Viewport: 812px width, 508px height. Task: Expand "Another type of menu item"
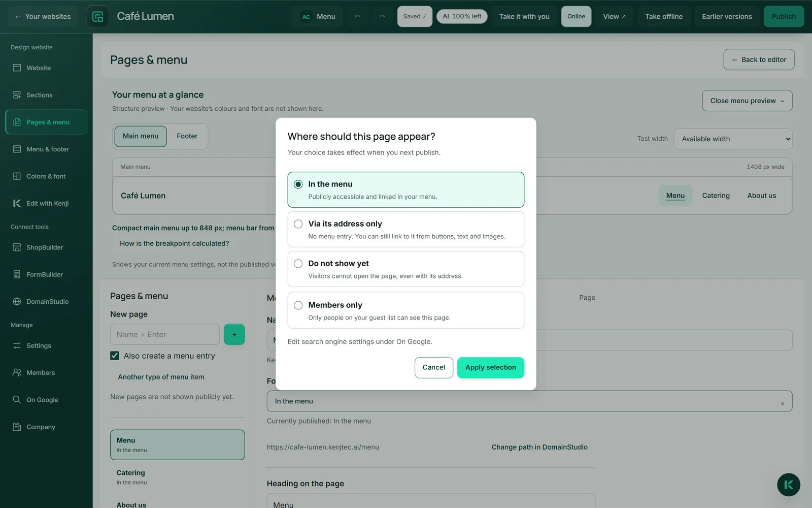[161, 377]
